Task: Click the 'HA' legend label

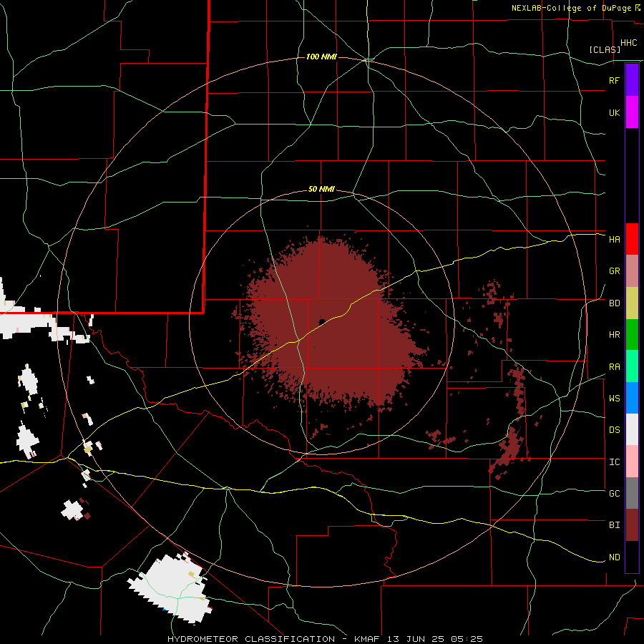Action: pos(614,240)
